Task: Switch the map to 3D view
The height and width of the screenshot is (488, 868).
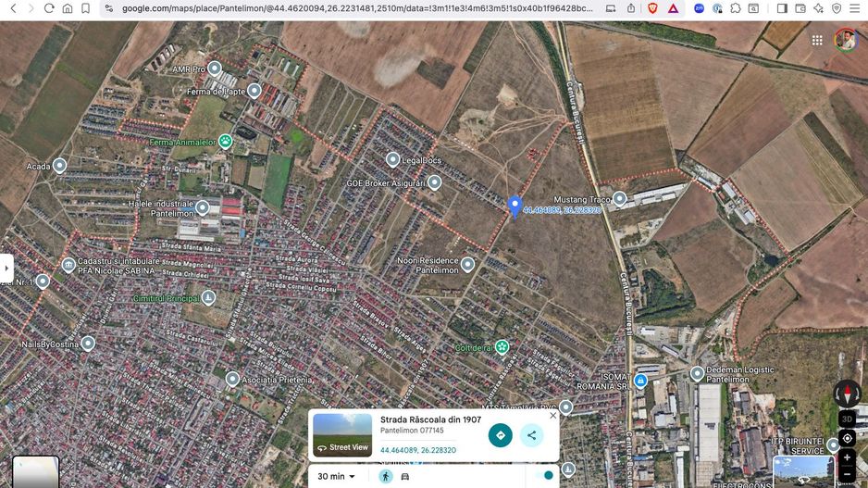Action: click(847, 419)
